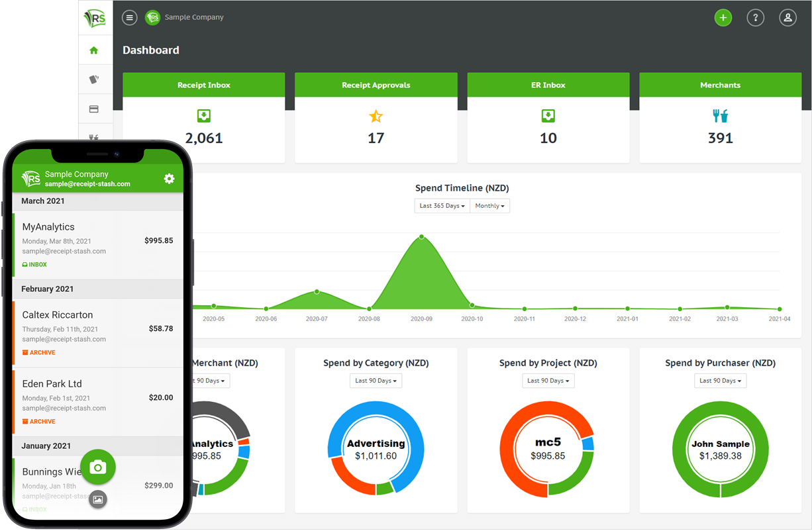Tap the settings gear on phone
The image size is (812, 531).
[x=169, y=179]
